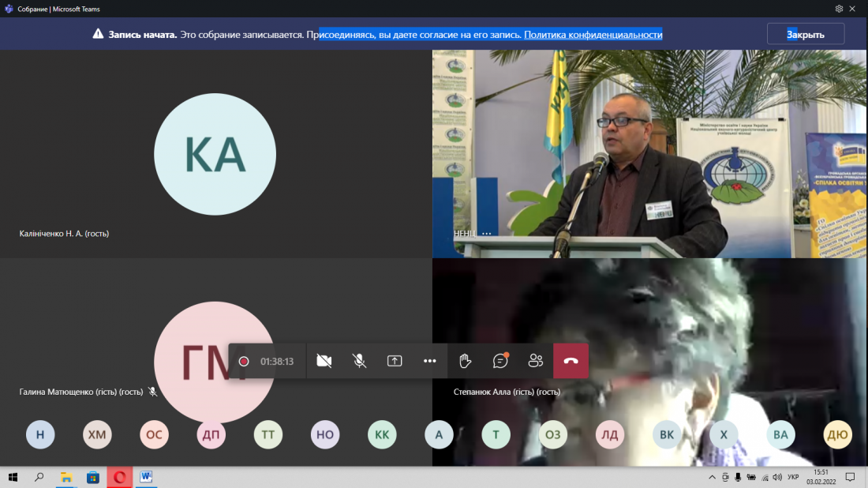Open the Windows Start menu

13,477
